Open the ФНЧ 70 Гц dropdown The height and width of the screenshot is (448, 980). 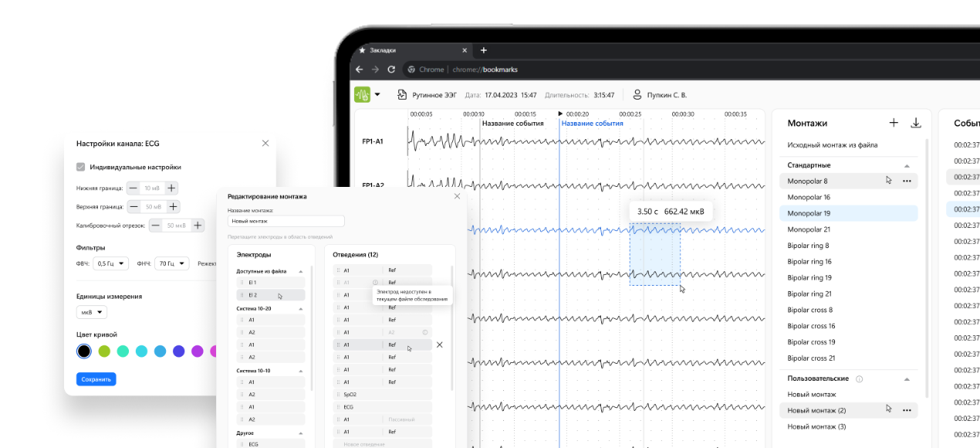pyautogui.click(x=172, y=263)
